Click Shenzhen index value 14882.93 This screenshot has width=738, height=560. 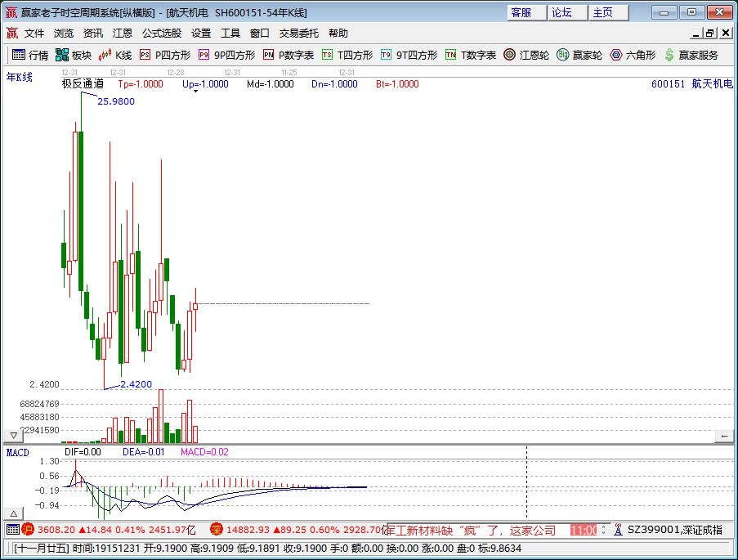(248, 530)
